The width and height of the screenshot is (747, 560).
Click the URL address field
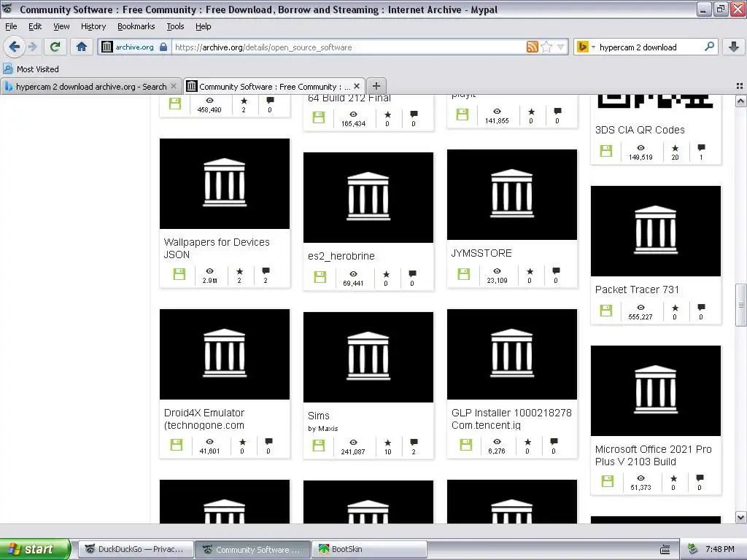[348, 47]
